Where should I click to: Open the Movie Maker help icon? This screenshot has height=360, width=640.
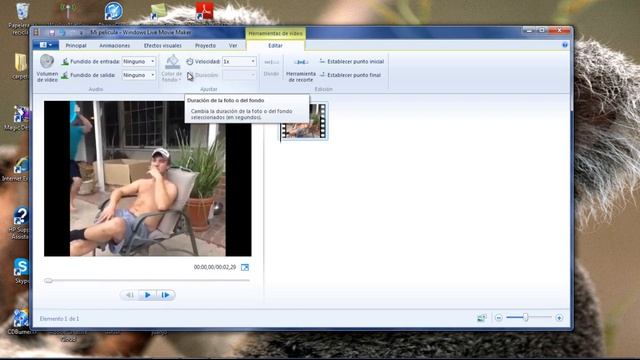click(565, 45)
